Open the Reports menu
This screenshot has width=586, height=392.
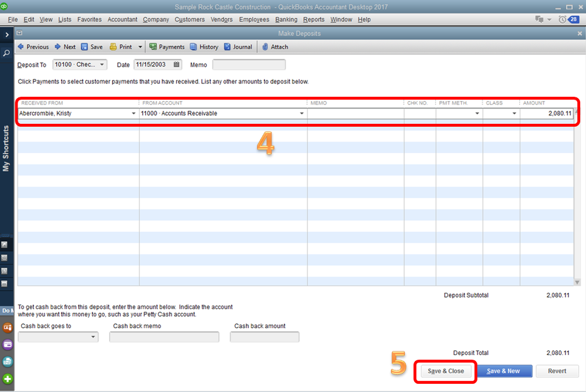point(314,19)
